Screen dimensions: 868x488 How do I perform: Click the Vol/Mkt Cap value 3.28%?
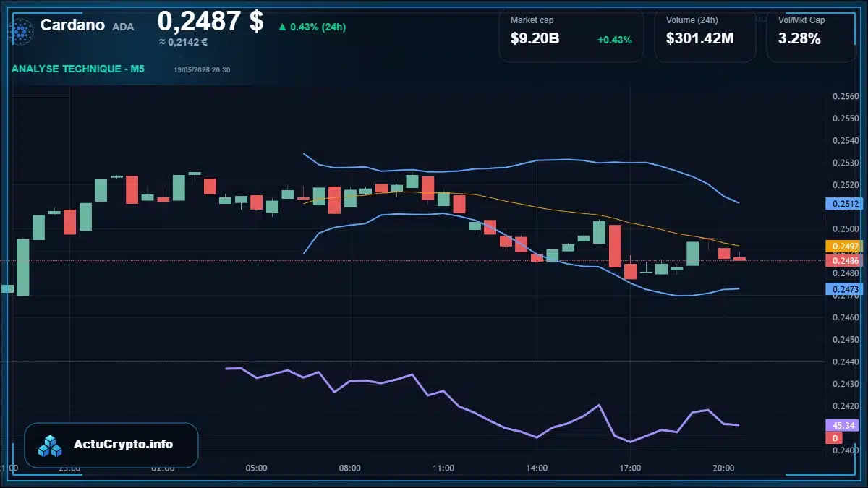point(799,38)
